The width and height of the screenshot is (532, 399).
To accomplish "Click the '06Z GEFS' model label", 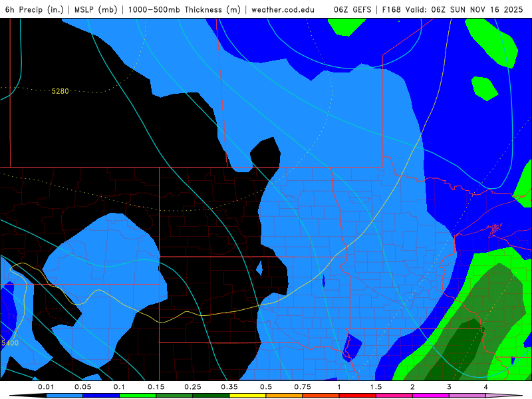I will [352, 10].
